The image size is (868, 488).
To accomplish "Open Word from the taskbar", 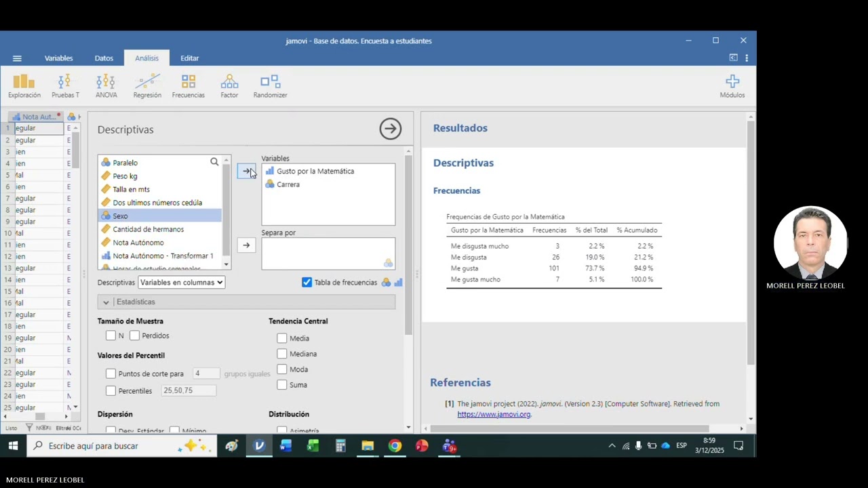I will (286, 446).
